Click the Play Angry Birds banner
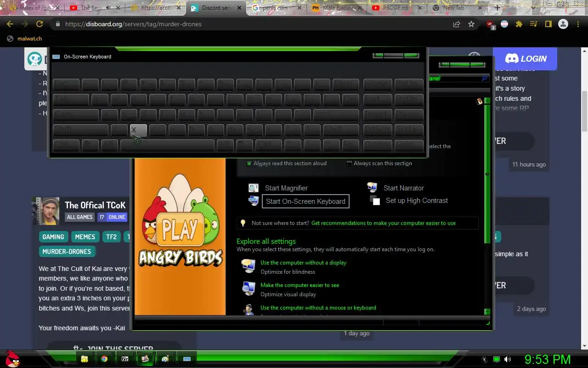The height and width of the screenshot is (368, 588). [x=180, y=236]
